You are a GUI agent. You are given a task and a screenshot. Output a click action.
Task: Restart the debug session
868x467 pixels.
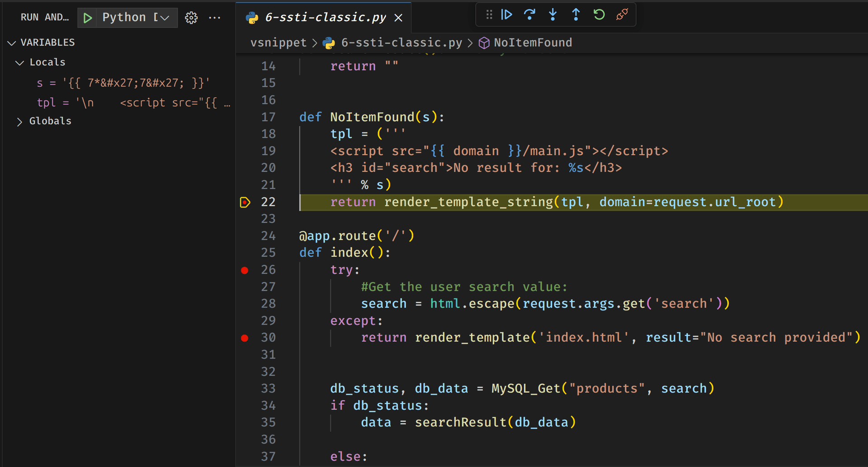point(599,14)
